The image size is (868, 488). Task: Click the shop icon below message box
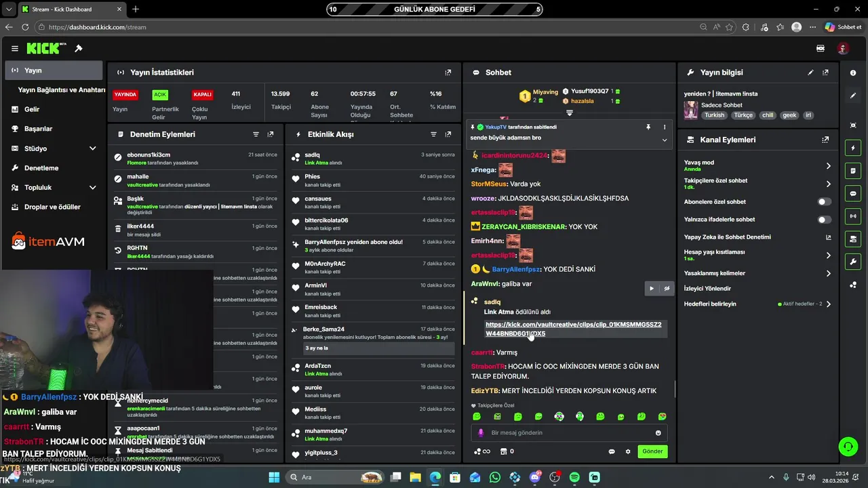[504, 451]
